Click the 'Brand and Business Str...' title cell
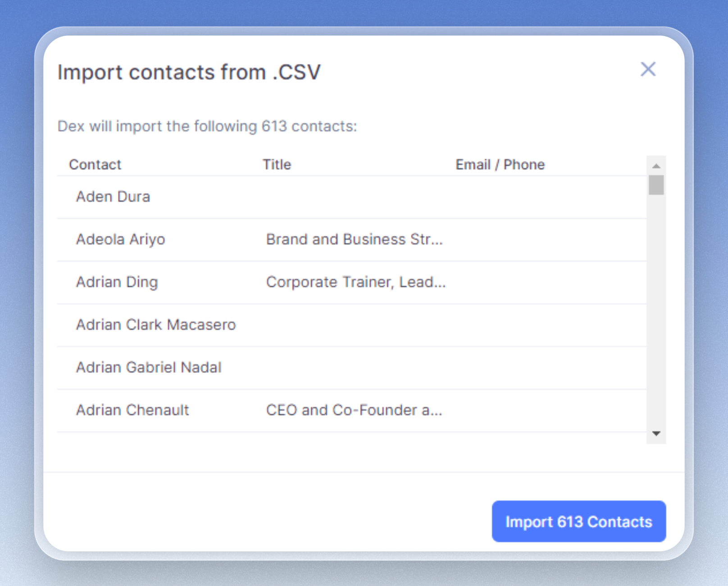Screen dimensions: 728x586 tap(355, 239)
